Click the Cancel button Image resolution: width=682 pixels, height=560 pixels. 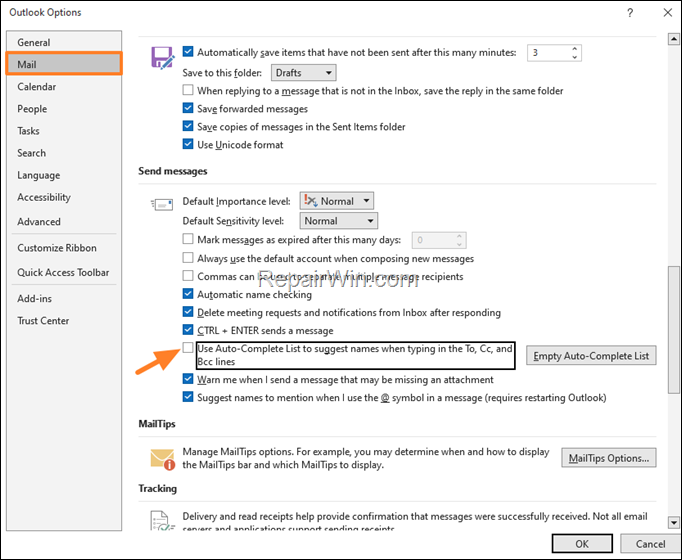pos(650,544)
